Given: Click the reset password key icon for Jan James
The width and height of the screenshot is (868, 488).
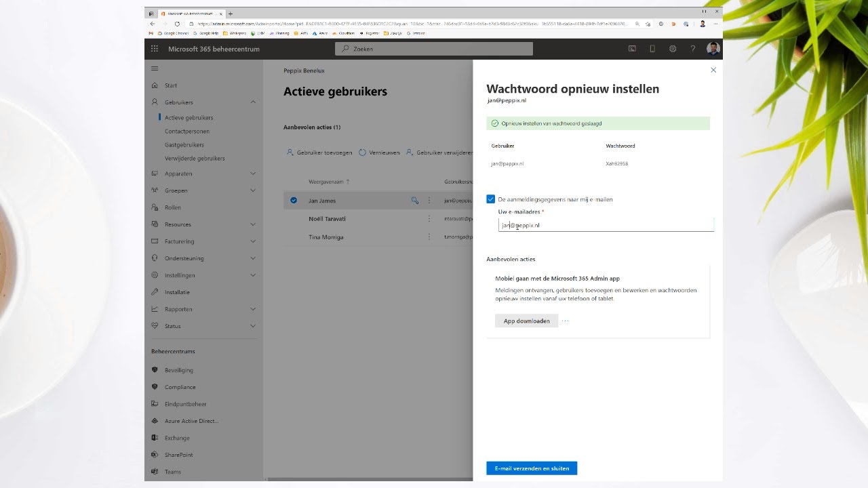Looking at the screenshot, I should pyautogui.click(x=415, y=201).
